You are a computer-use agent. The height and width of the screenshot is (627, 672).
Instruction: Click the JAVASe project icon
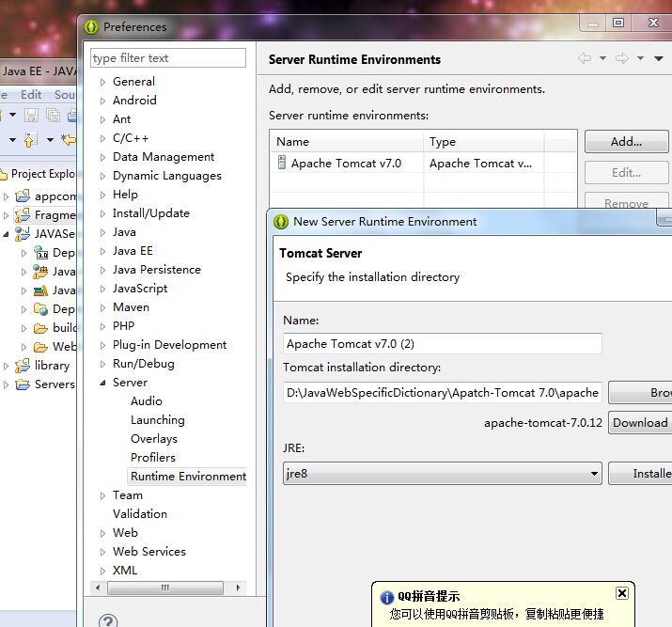[23, 233]
